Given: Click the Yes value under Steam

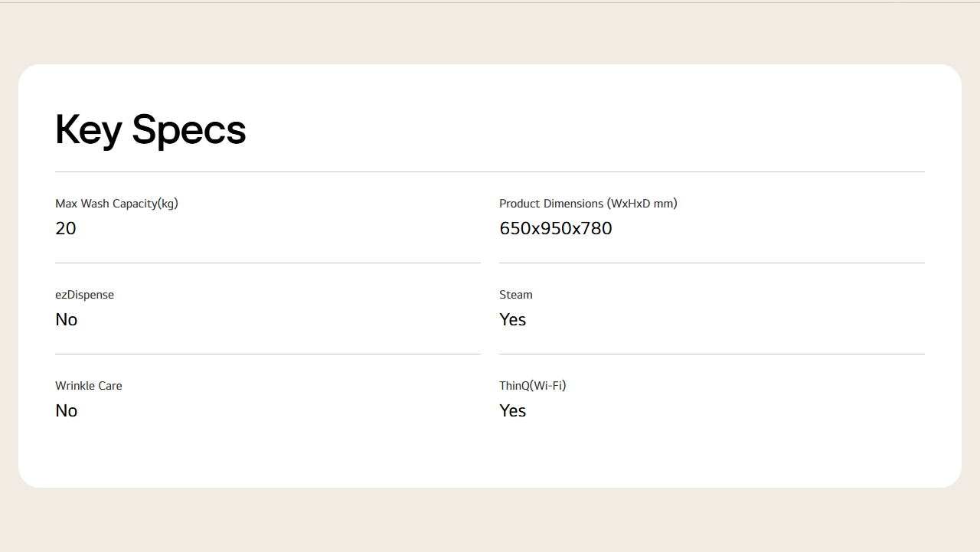Looking at the screenshot, I should coord(512,319).
